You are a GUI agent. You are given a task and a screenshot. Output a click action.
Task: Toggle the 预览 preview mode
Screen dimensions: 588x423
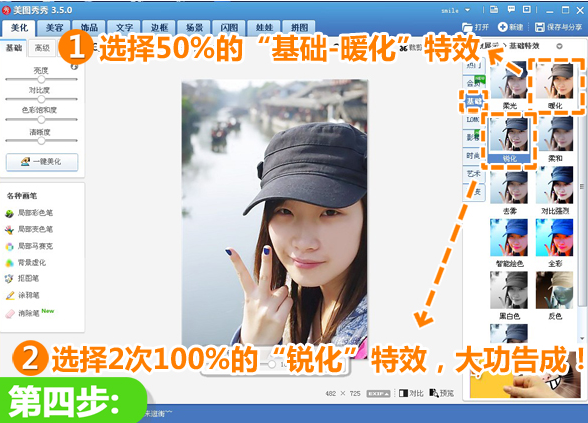pyautogui.click(x=442, y=393)
